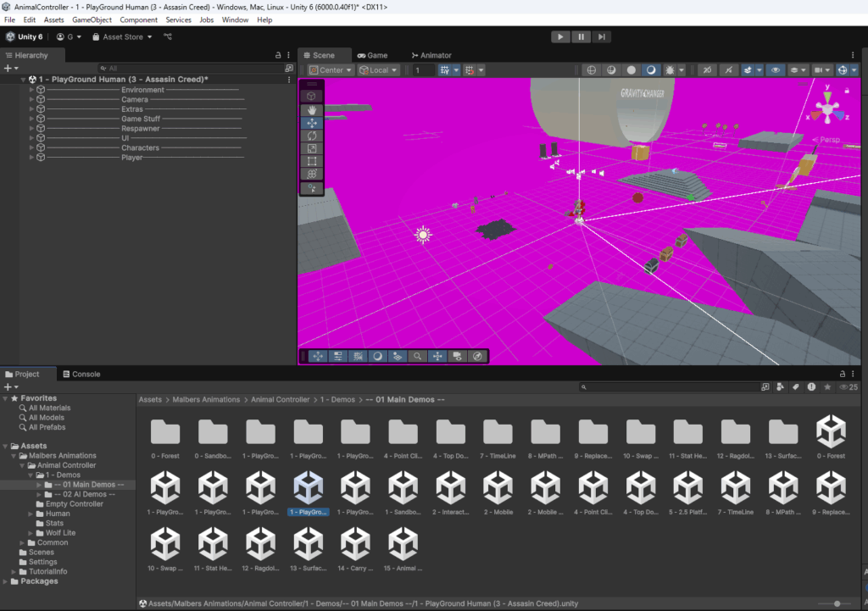The image size is (868, 611).
Task: Open the Component menu
Action: coord(138,19)
